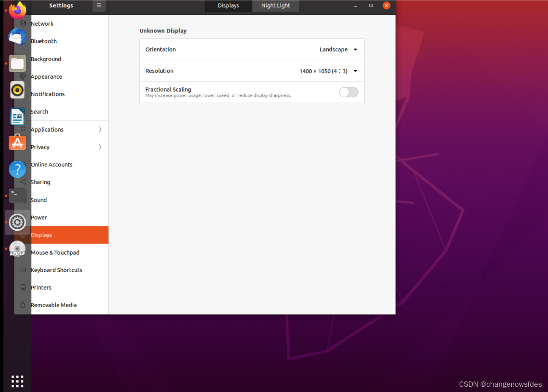Click the Settings gear dock icon
548x392 pixels.
click(x=17, y=222)
